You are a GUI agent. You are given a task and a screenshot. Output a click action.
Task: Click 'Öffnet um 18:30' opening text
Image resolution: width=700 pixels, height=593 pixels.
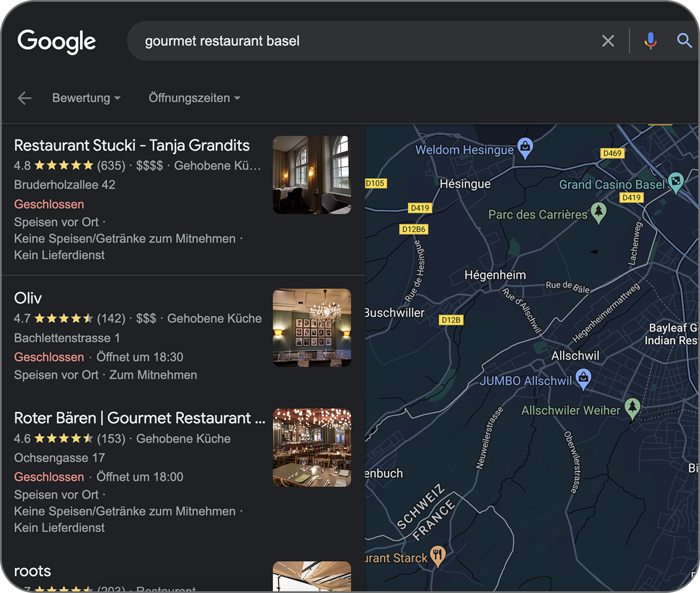pos(140,357)
